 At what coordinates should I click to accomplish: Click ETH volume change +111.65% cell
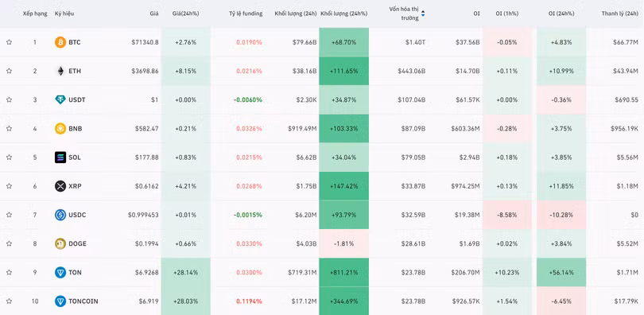tap(343, 71)
